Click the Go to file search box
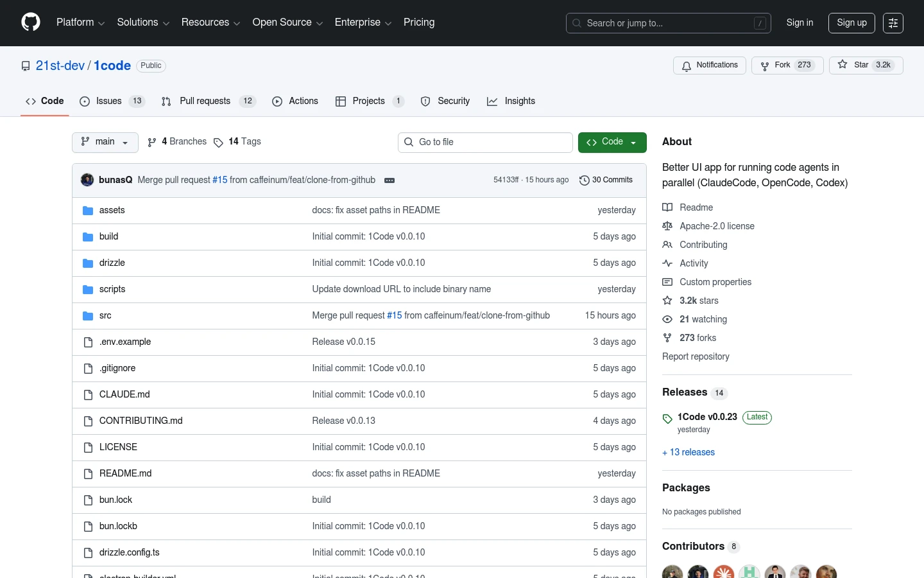This screenshot has width=924, height=578. (x=485, y=142)
